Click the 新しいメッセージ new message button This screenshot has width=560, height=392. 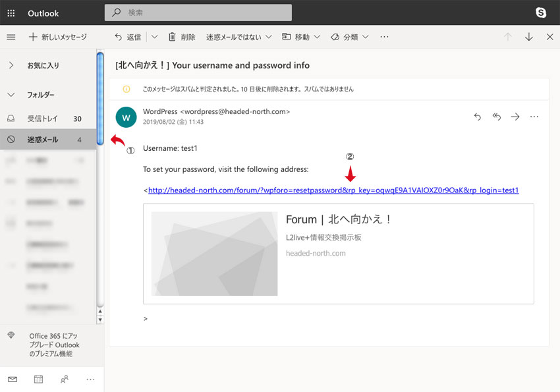pos(58,37)
